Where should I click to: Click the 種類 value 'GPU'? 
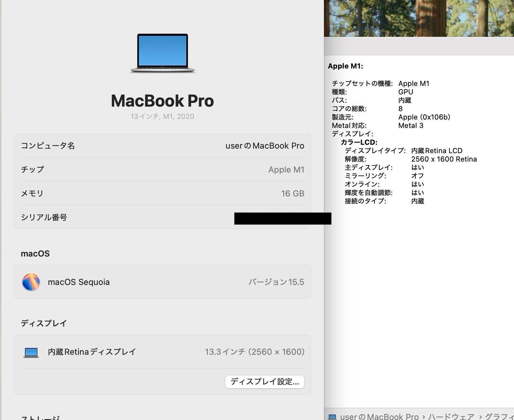coord(406,92)
